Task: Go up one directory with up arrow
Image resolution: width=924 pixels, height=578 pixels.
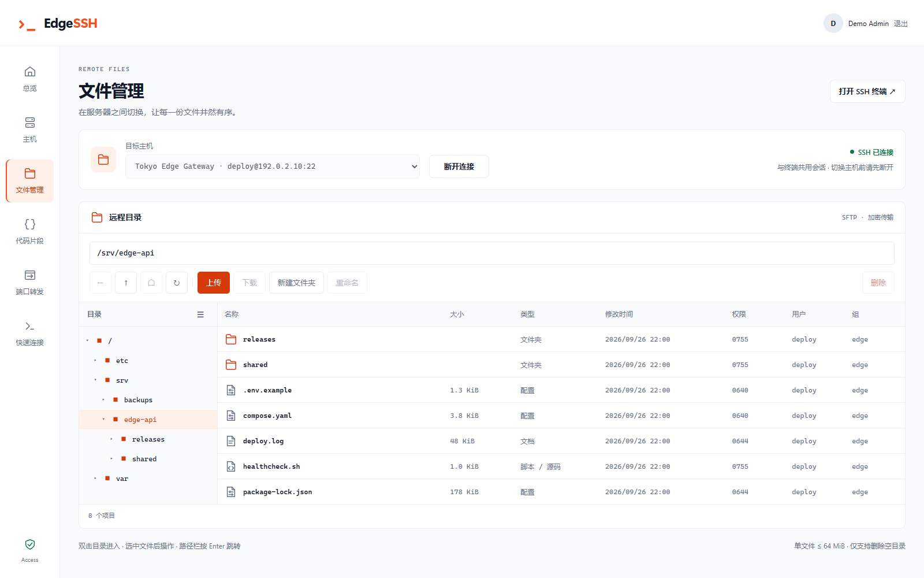Action: 126,283
